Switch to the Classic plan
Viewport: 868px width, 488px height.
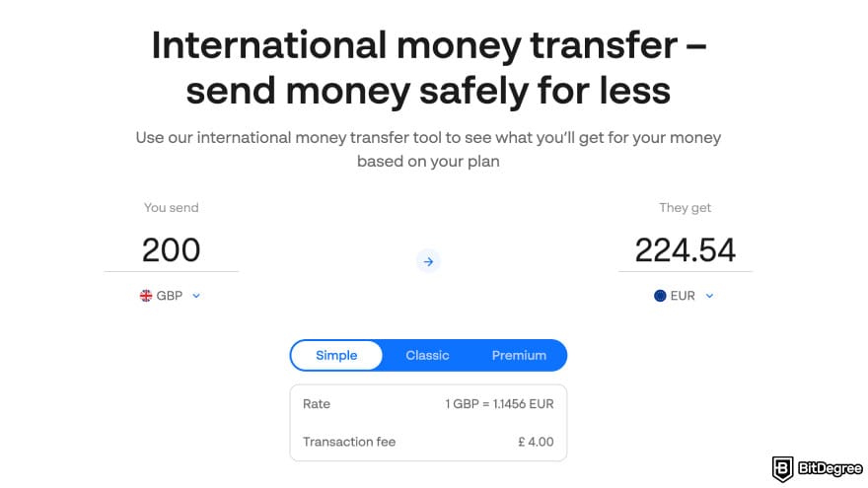point(427,355)
